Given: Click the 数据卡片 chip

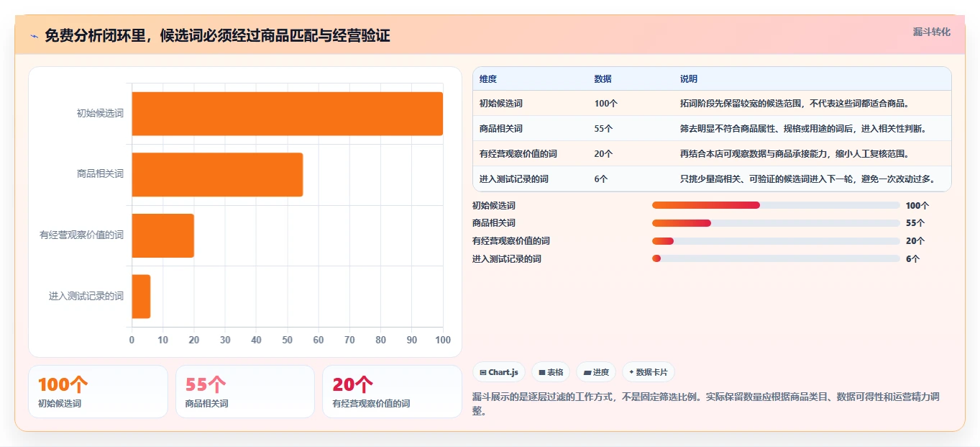Looking at the screenshot, I should click(x=649, y=372).
